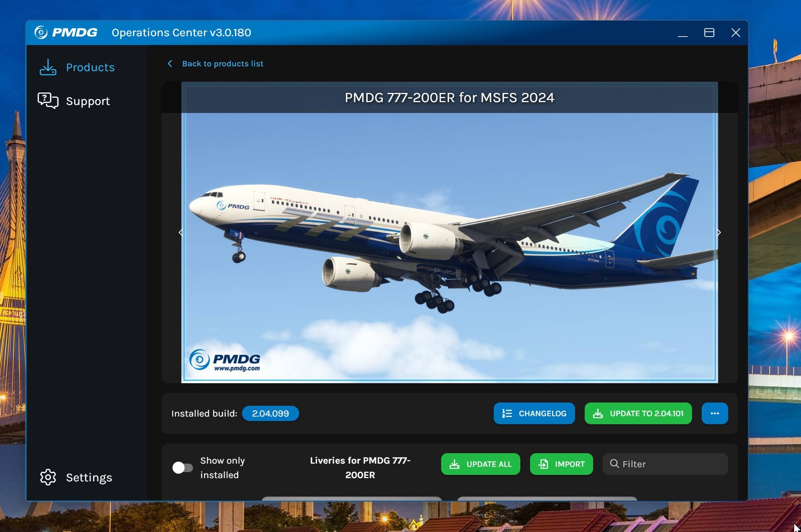The image size is (801, 532).
Task: Open the Products download icon in sidebar
Action: [48, 67]
